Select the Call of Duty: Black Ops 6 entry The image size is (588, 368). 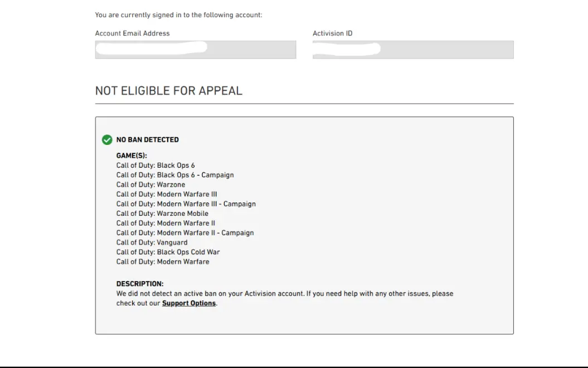[x=155, y=166]
